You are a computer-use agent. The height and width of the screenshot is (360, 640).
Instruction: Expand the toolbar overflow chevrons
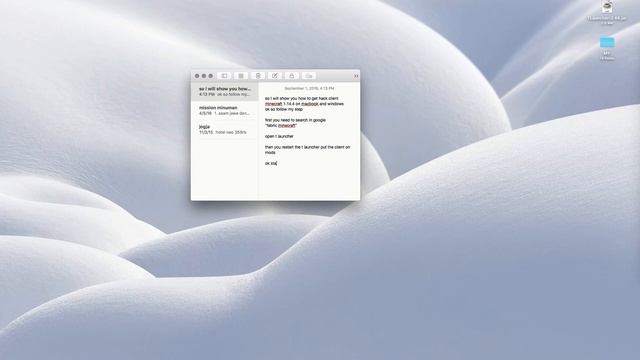pos(356,76)
